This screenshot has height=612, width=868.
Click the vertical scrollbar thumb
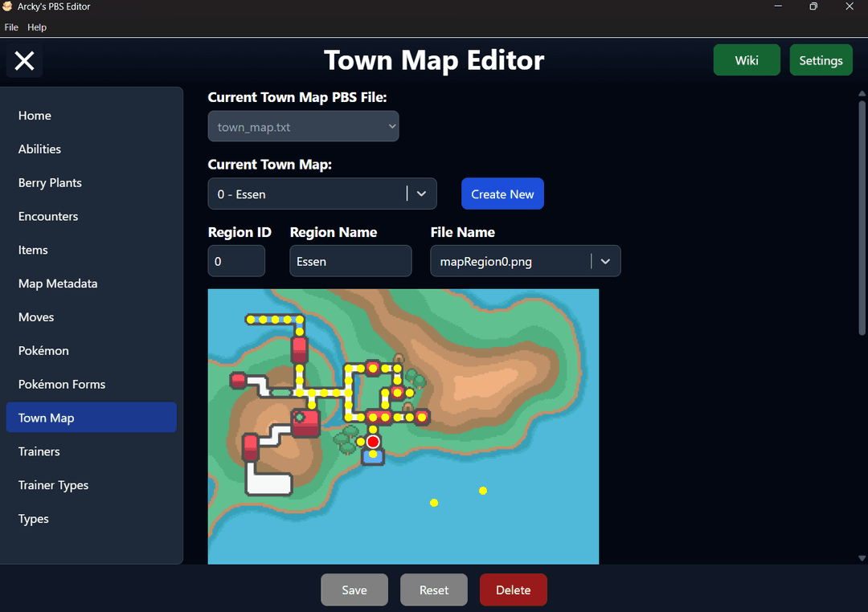pos(862,217)
